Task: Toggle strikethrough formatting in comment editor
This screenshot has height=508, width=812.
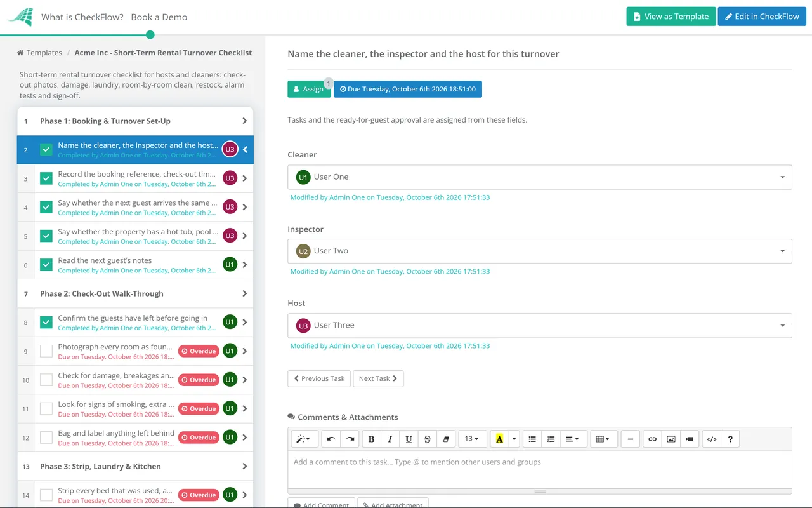Action: (427, 439)
